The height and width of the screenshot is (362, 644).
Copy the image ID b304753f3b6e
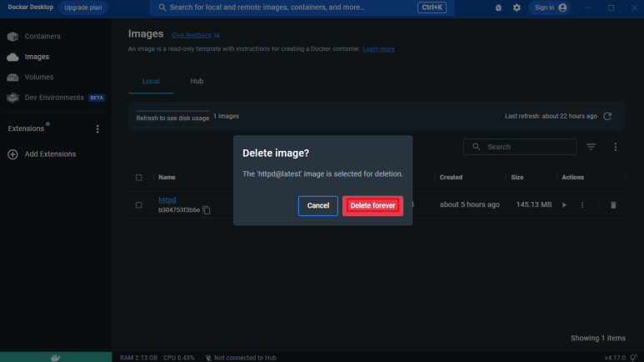tap(206, 210)
